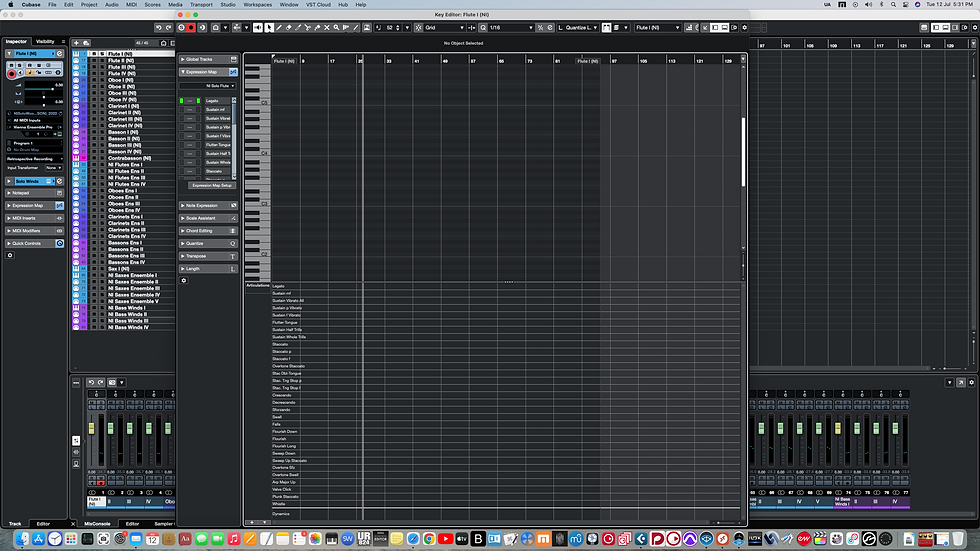Open Finder from the Dock
Viewport: 980px width, 551px height.
point(22,539)
